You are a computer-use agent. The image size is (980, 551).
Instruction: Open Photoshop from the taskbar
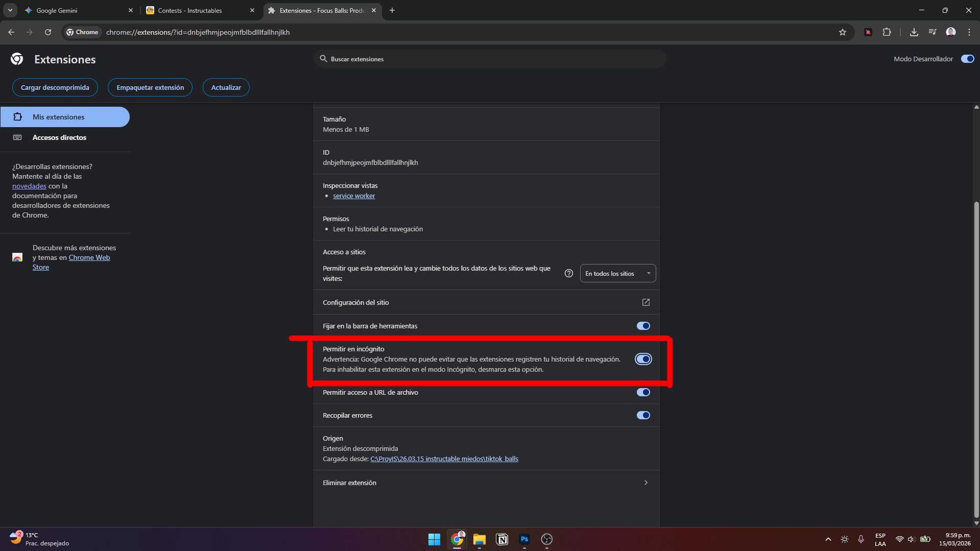(x=524, y=539)
